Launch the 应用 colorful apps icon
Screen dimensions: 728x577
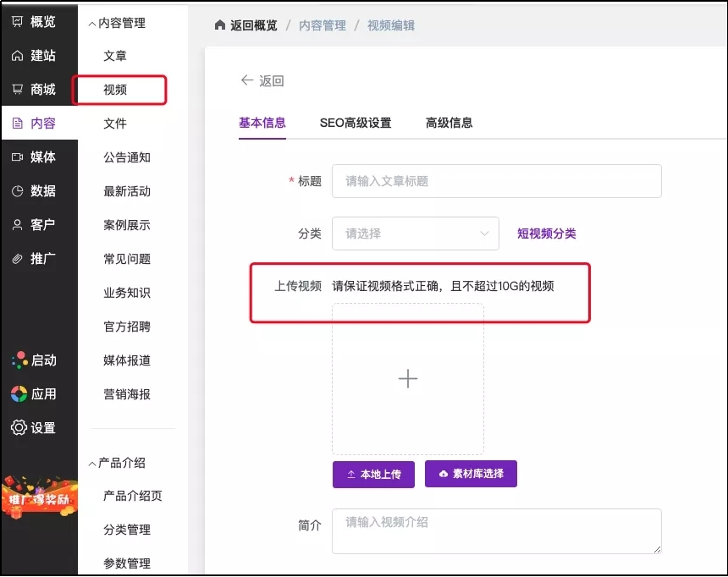pos(19,393)
